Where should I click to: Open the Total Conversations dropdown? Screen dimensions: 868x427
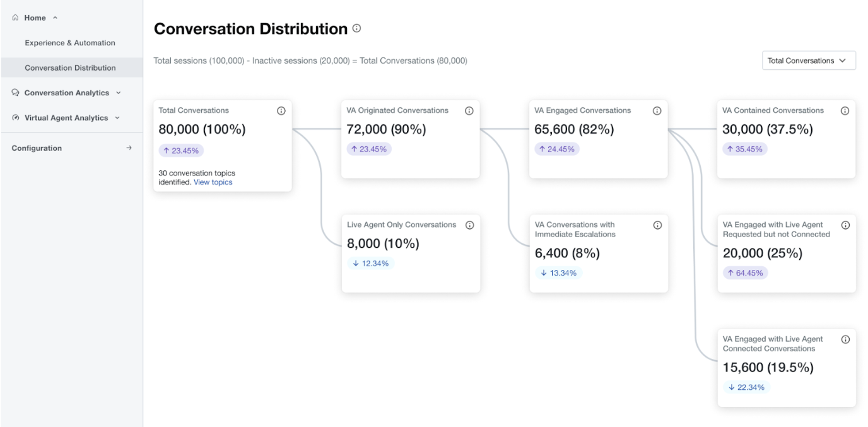point(808,61)
